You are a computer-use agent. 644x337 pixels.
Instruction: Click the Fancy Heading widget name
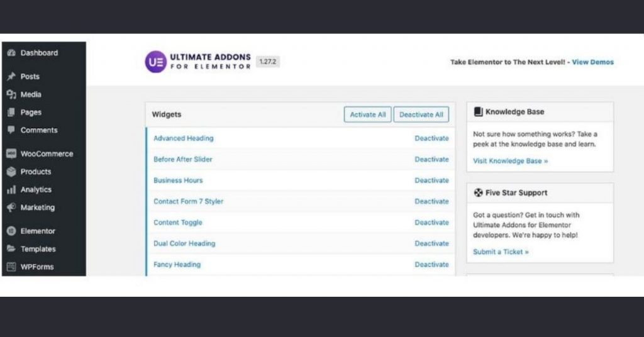[177, 264]
